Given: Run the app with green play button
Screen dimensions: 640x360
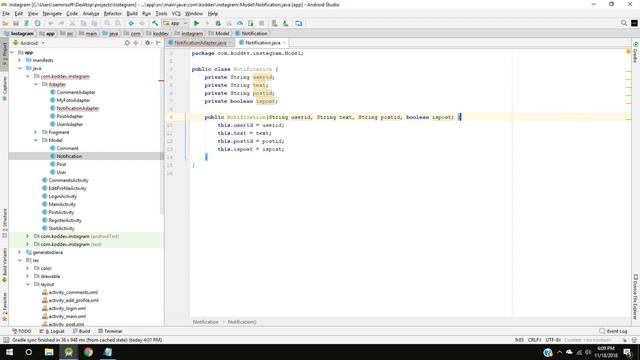Looking at the screenshot, I should click(196, 23).
